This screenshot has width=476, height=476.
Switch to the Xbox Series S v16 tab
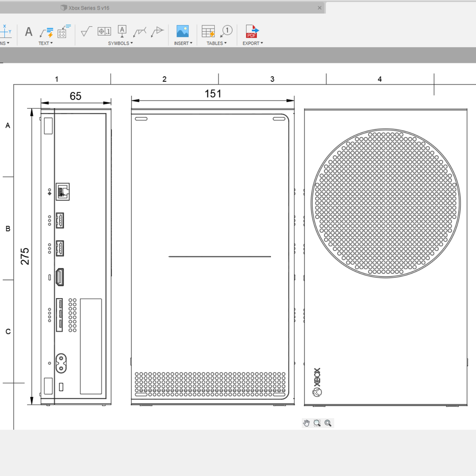pyautogui.click(x=163, y=8)
